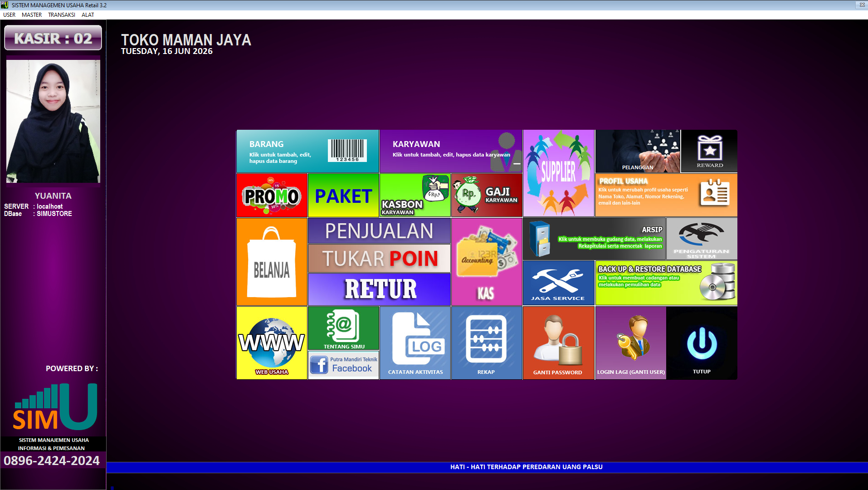Open BACK UP & RESTORE DATABASE tile
The height and width of the screenshot is (490, 868).
[x=666, y=283]
